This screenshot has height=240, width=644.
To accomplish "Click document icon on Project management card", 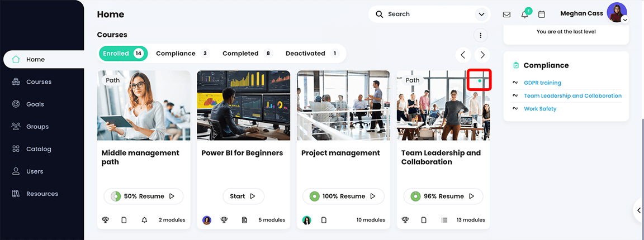I will [324, 220].
